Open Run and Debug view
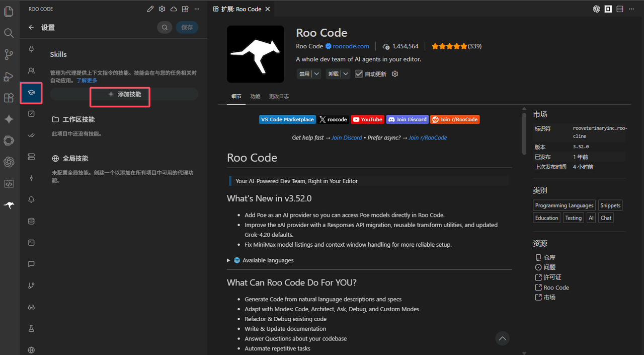Screen dimensions: 644x355 point(9,76)
